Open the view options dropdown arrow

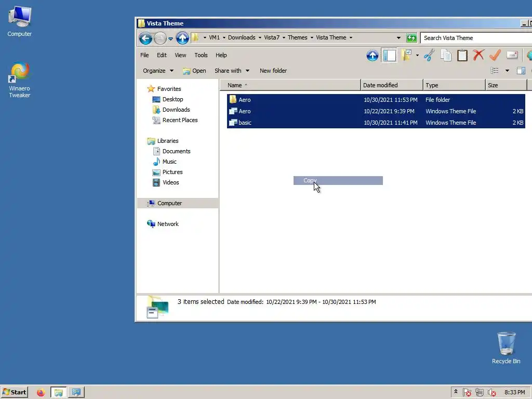point(507,71)
